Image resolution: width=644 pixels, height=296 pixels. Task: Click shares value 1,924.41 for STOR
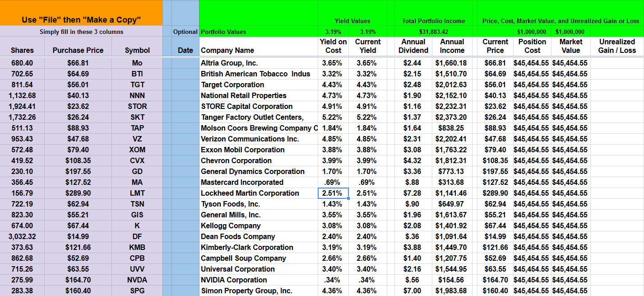22,106
